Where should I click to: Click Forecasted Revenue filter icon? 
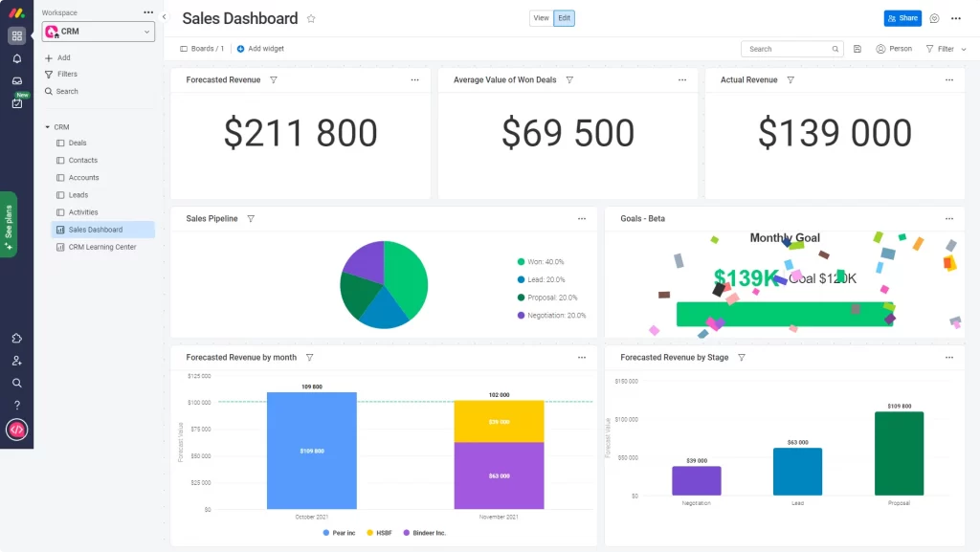(x=274, y=80)
